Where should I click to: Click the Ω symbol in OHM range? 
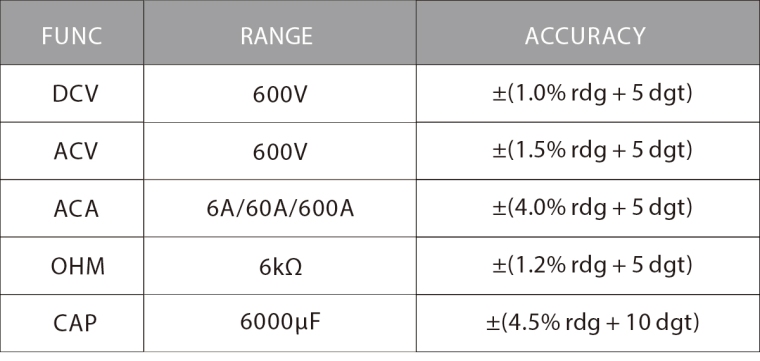(292, 267)
